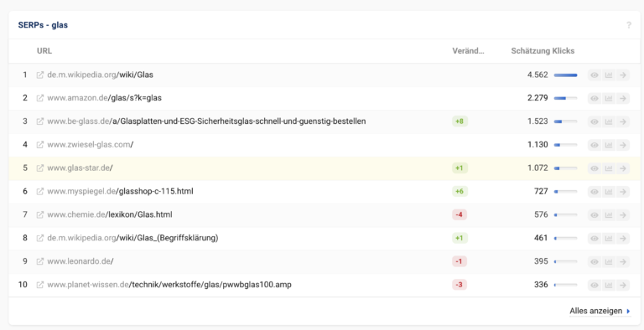644x330 pixels.
Task: Click the arrow icon in the chemie.de row
Action: [x=623, y=214]
